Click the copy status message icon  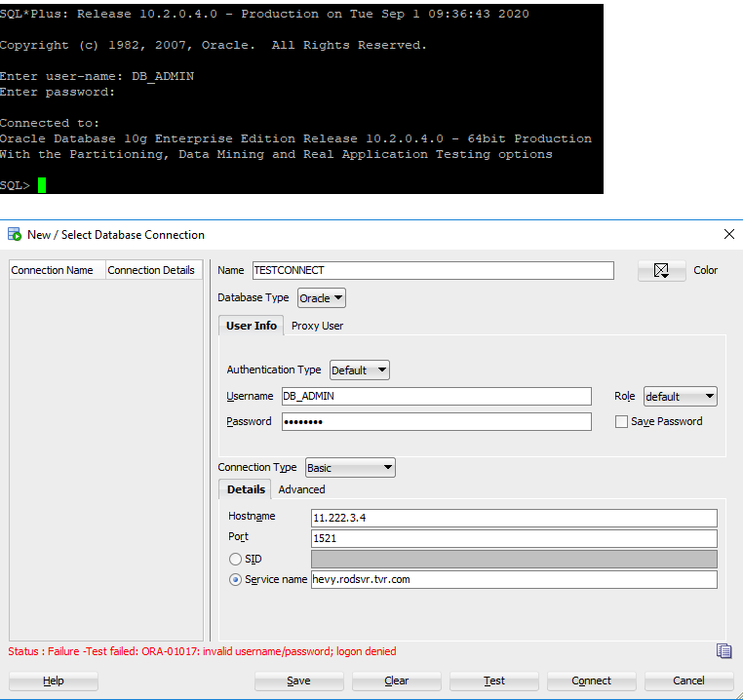pos(723,651)
